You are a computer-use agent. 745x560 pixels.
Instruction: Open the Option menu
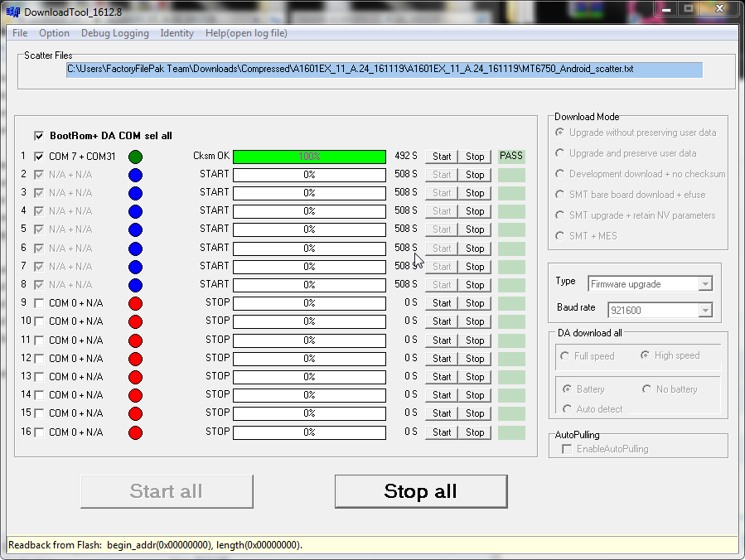click(54, 33)
